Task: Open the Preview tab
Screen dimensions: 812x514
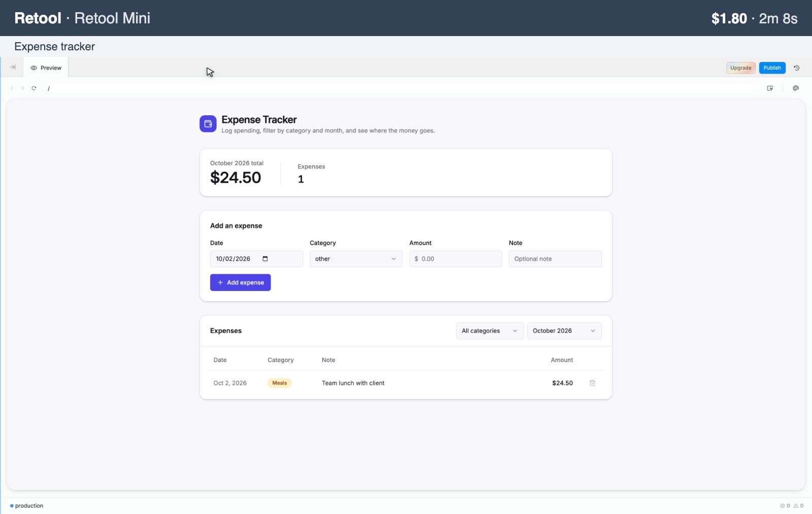Action: click(46, 68)
